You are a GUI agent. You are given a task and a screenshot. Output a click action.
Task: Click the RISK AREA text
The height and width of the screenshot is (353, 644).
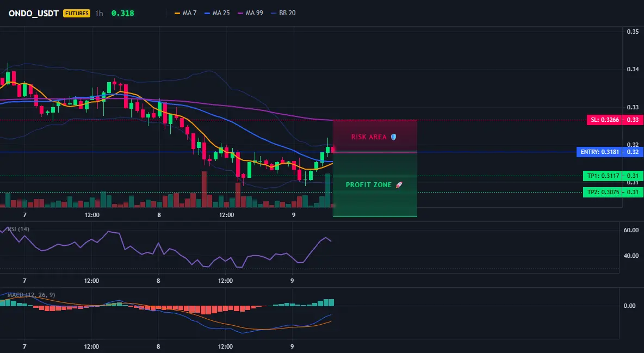369,137
